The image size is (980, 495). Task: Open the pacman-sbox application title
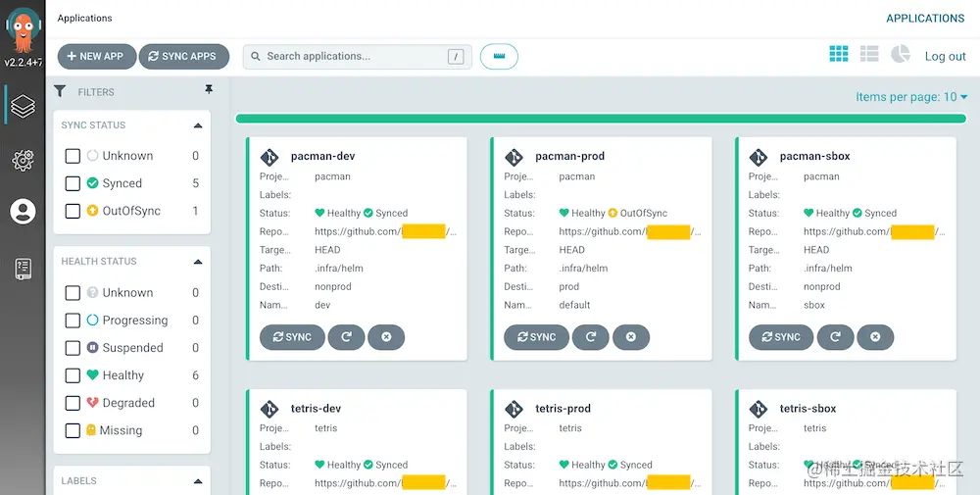(814, 156)
